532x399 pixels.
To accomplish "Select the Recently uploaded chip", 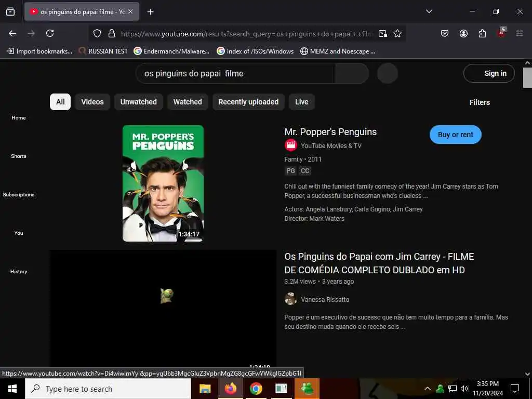I will tap(248, 102).
